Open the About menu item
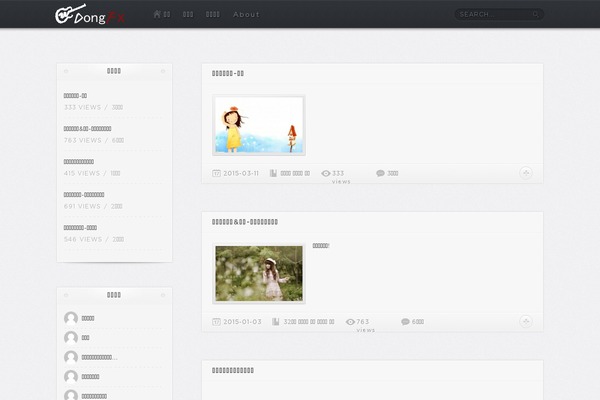600x400 pixels. pos(246,15)
